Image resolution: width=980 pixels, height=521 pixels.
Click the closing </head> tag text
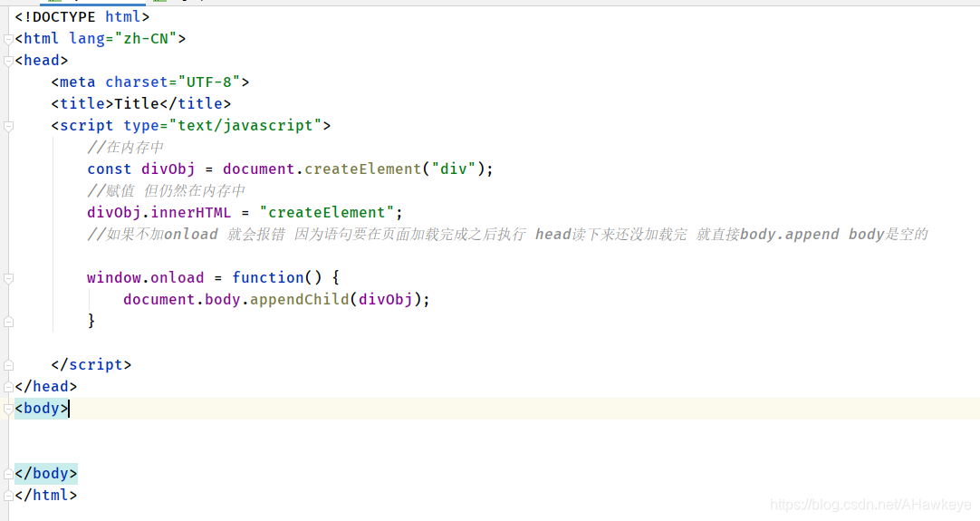click(45, 387)
